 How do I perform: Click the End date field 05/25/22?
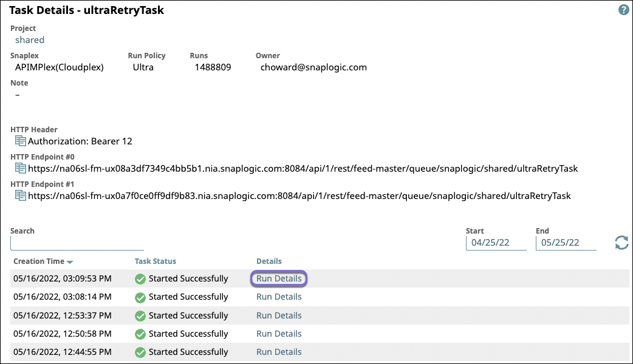point(566,243)
